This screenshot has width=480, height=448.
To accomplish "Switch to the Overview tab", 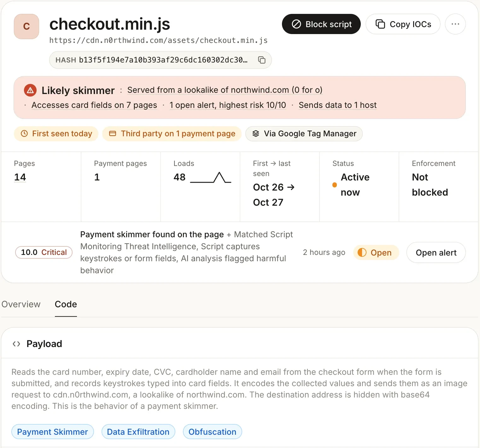I will [21, 304].
